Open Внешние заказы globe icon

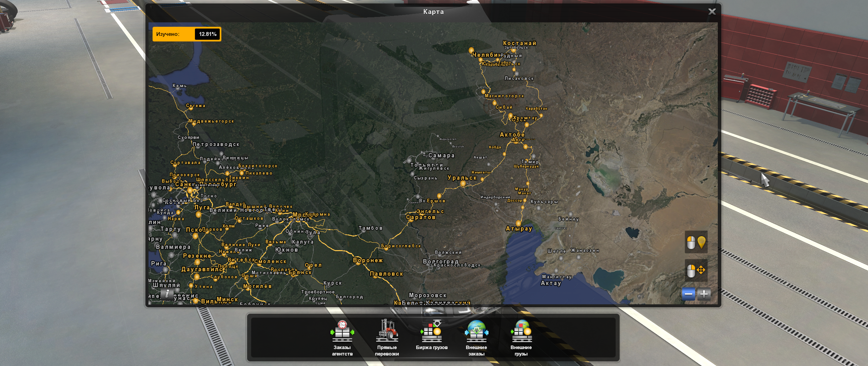click(x=476, y=338)
